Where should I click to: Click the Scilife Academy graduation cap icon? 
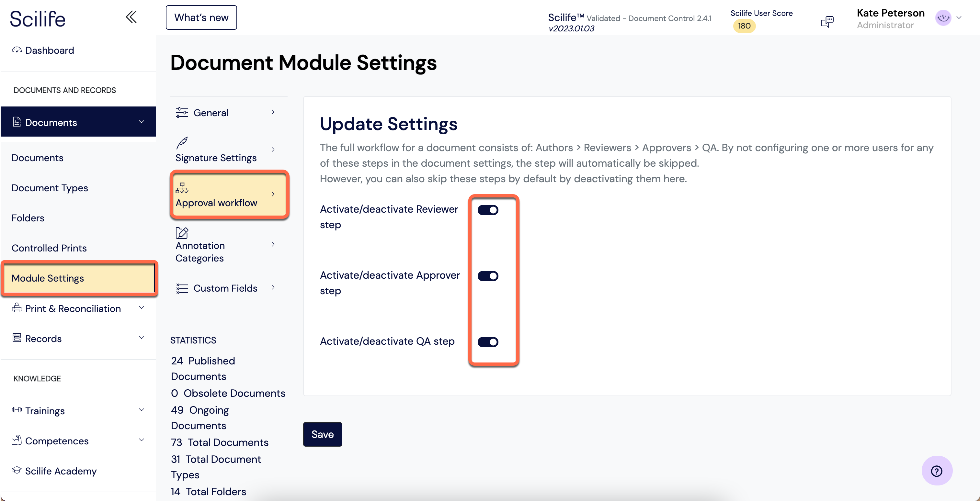click(17, 470)
